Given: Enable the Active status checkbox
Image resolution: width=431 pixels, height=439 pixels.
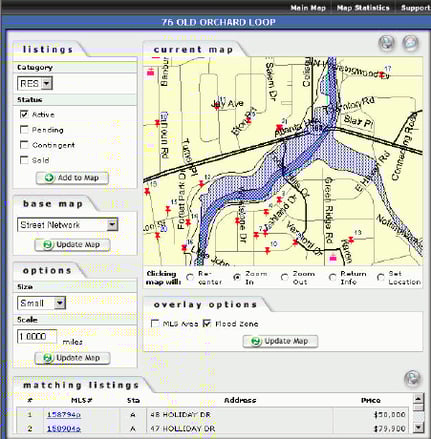Looking at the screenshot, I should coord(24,114).
